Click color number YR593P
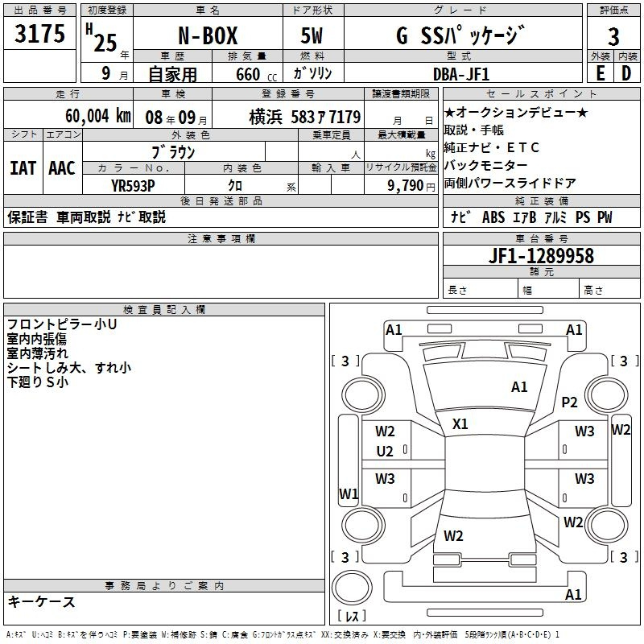Image resolution: width=644 pixels, height=644 pixels. click(x=133, y=186)
